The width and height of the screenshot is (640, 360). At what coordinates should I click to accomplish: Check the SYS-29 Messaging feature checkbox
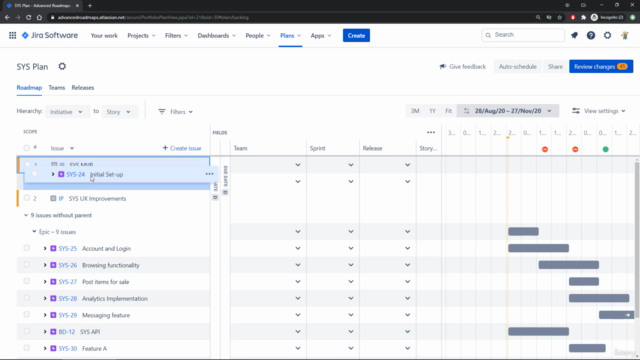27,315
